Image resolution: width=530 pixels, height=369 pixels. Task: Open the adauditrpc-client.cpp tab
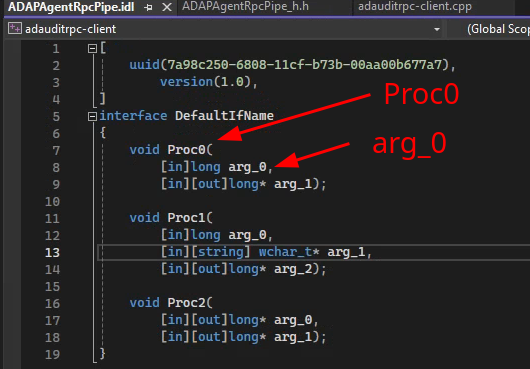(x=415, y=7)
